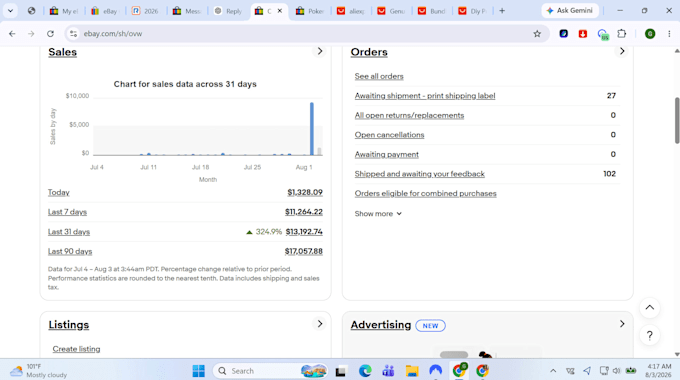Switch to the Poker tab

point(310,11)
